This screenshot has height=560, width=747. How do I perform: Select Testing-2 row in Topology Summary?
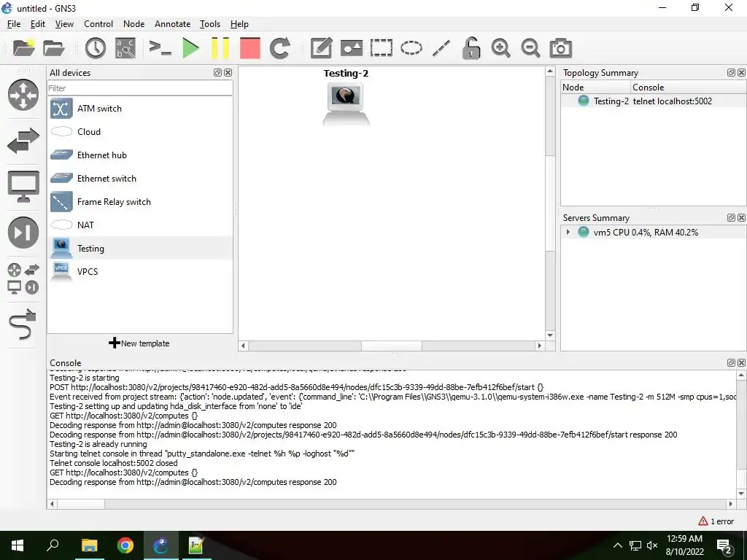653,101
